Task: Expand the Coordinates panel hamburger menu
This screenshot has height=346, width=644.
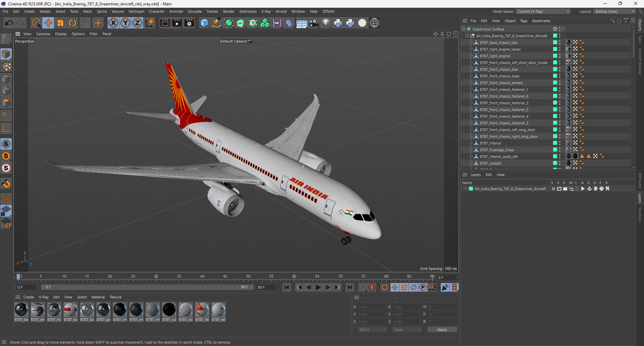Action: click(357, 297)
